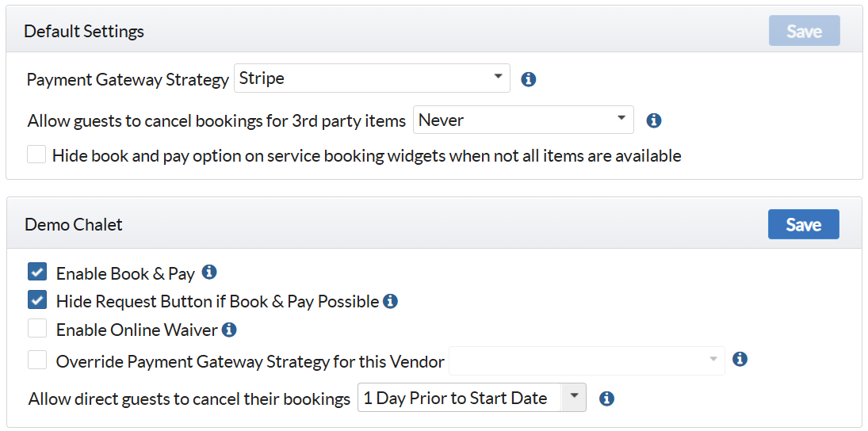
Task: Open 1 Day Prior to Start Date dropdown
Action: [x=472, y=398]
